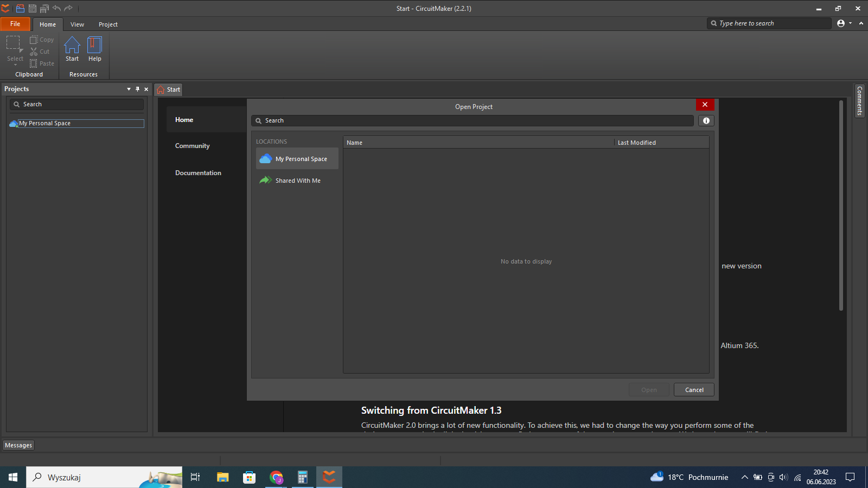Pin the Projects panel with pushpin icon

(x=137, y=89)
